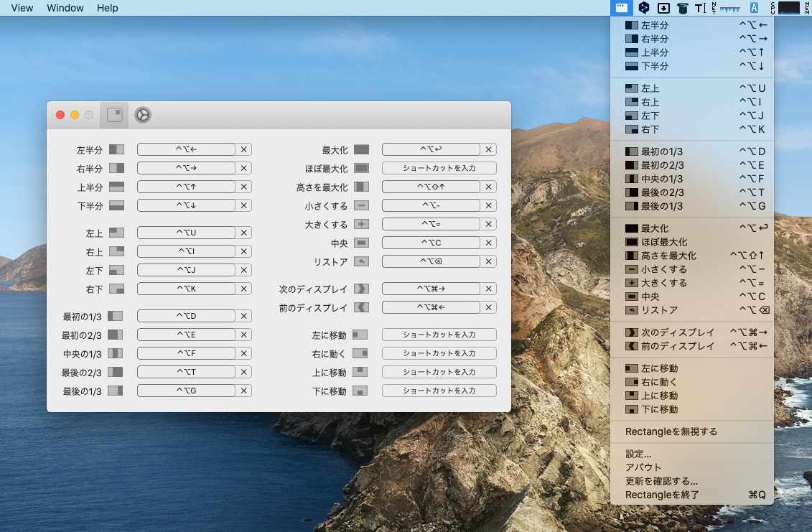
Task: Open the gear settings tab in the preferences window
Action: click(x=143, y=115)
